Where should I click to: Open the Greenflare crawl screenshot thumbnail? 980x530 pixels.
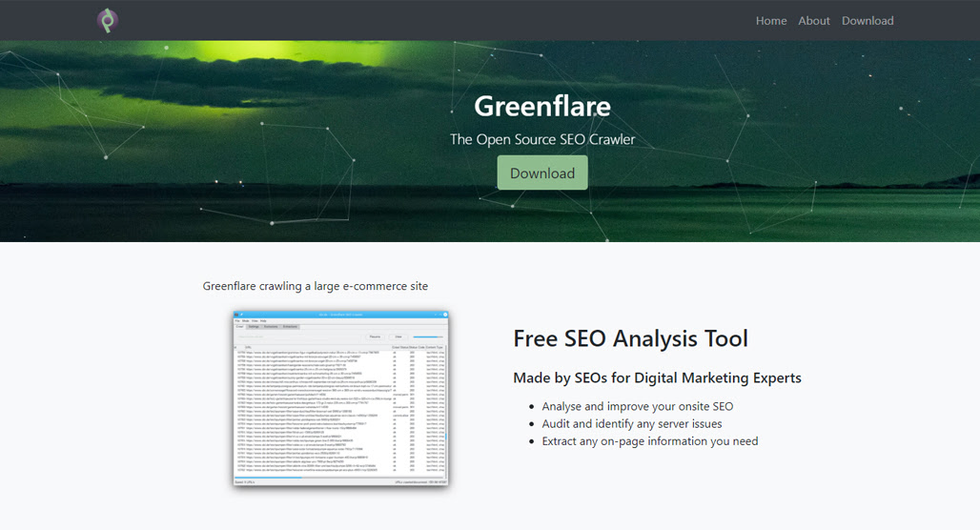[340, 398]
